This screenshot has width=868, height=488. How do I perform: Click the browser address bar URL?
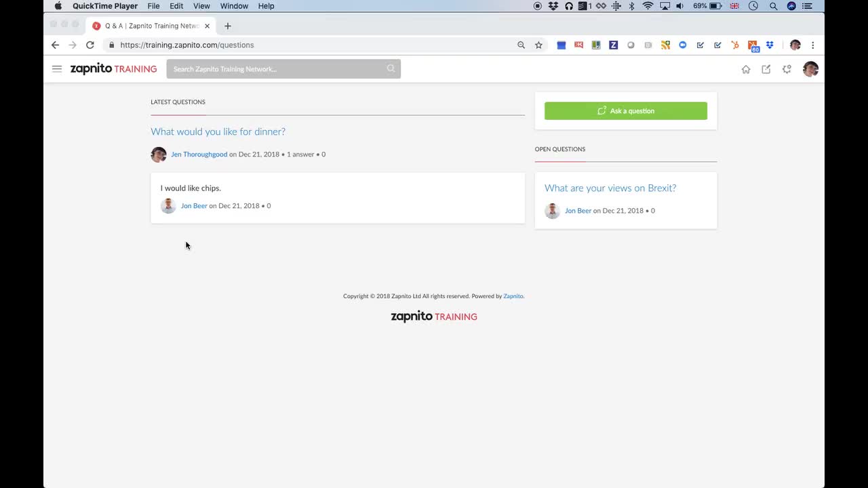coord(187,45)
